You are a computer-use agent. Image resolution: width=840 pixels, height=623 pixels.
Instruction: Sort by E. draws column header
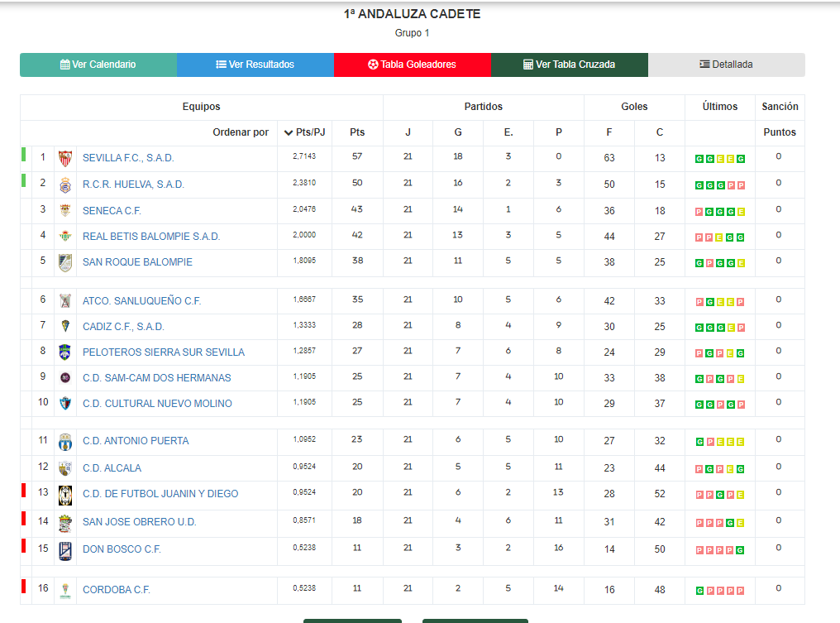tap(508, 132)
